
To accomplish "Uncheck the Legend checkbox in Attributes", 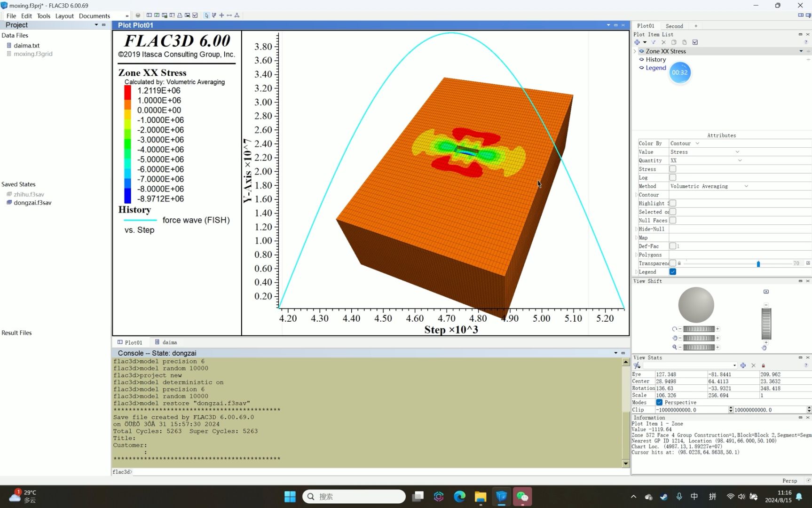I will click(x=673, y=272).
